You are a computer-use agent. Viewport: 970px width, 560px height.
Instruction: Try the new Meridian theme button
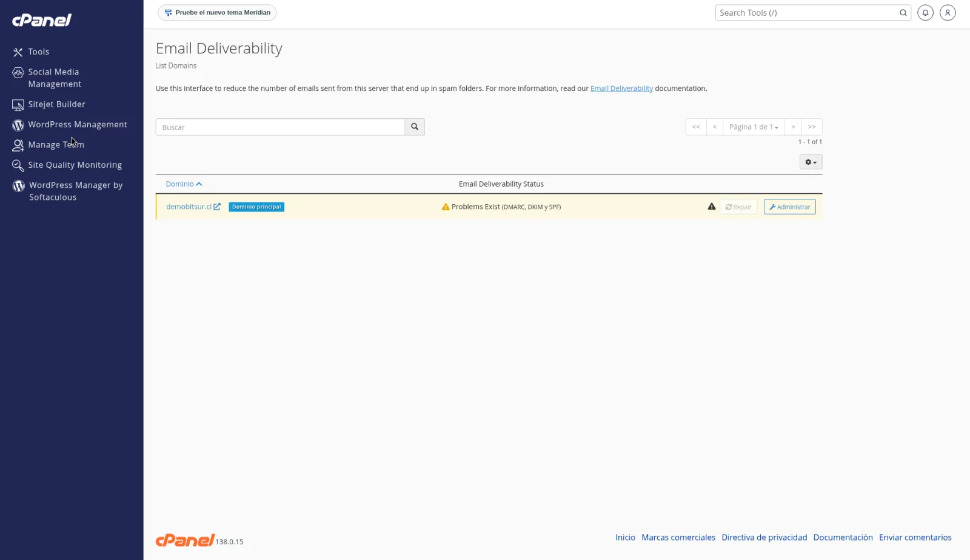(x=217, y=13)
